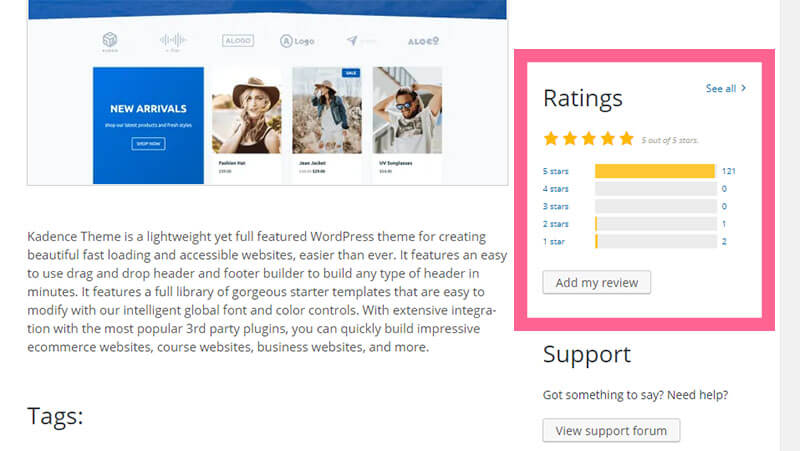Open the View support forum button
The height and width of the screenshot is (451, 800).
pyautogui.click(x=611, y=431)
